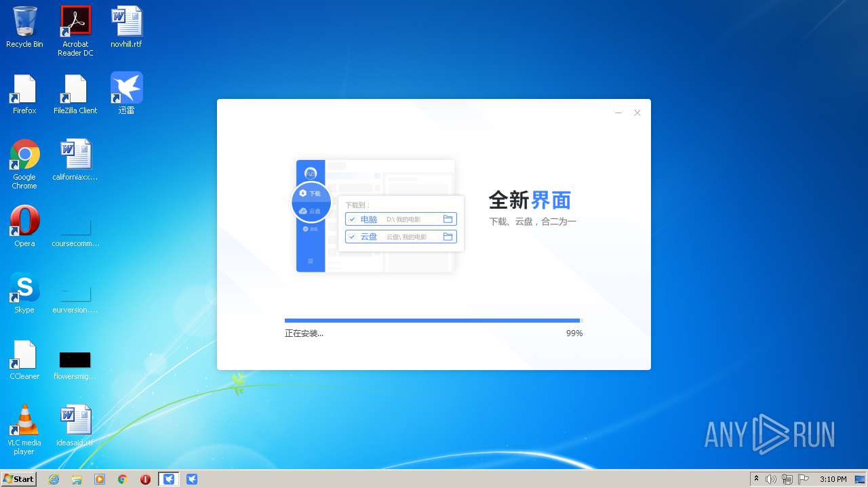
Task: Open the 迅雷 Xunlei desktop shortcut
Action: pyautogui.click(x=126, y=94)
